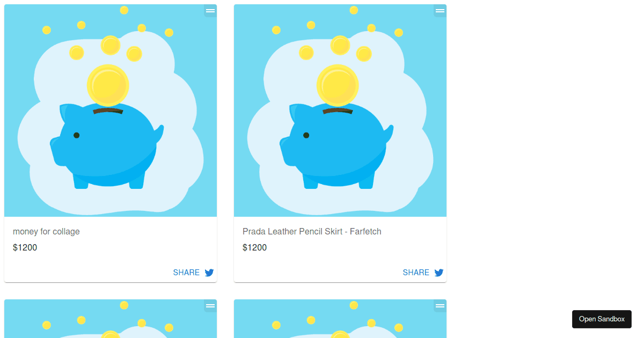
Task: Click the Twitter bird icon on Prada skirt card
Action: coord(439,273)
